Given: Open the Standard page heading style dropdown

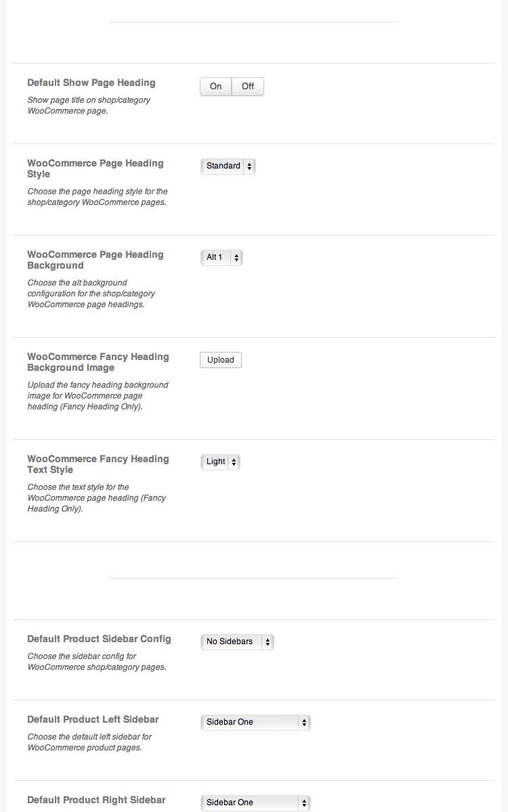Looking at the screenshot, I should click(x=228, y=166).
